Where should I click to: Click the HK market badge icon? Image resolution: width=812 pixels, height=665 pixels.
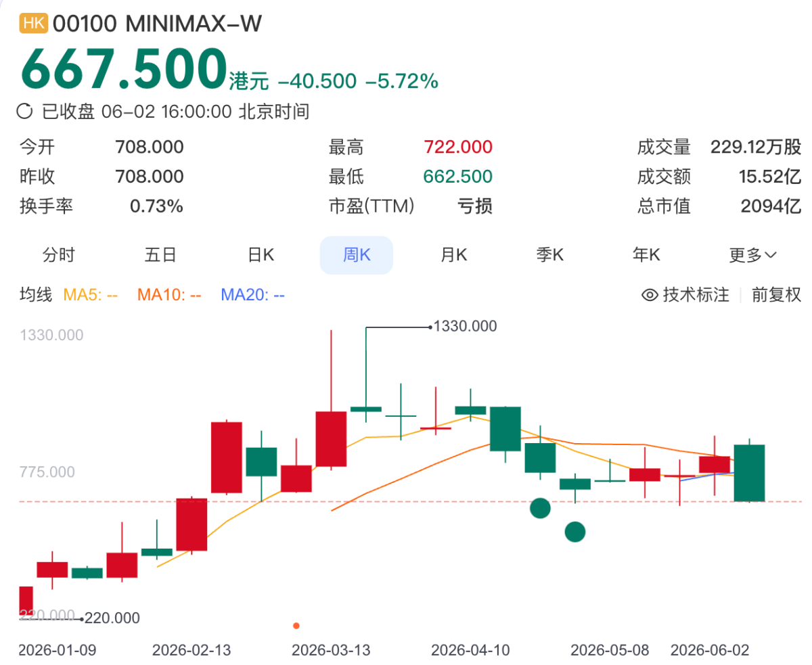point(34,24)
